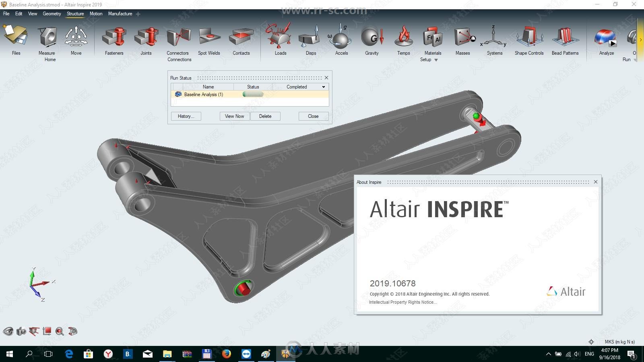
Task: Open Firefox from the taskbar
Action: point(227,354)
